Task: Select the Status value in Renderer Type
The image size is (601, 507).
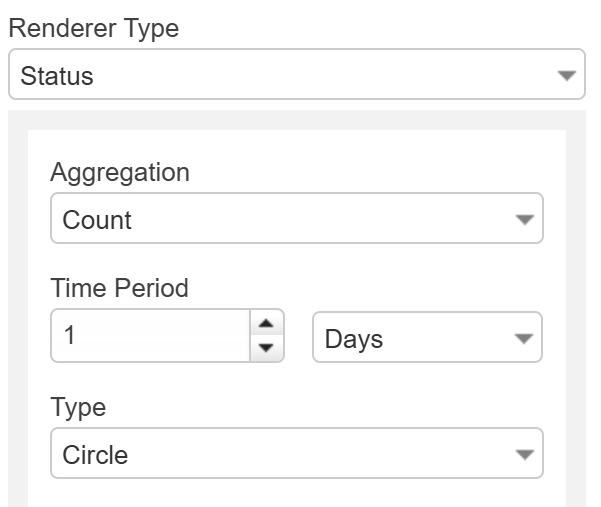Action: [57, 76]
